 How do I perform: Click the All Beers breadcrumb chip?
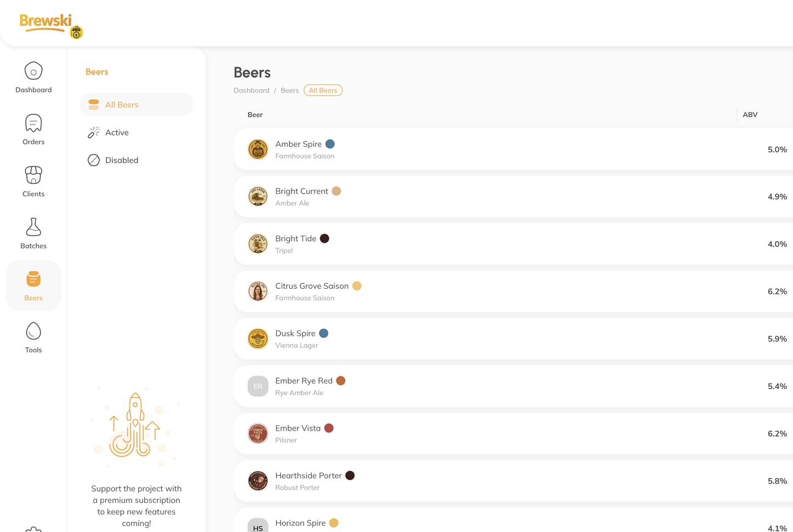323,90
